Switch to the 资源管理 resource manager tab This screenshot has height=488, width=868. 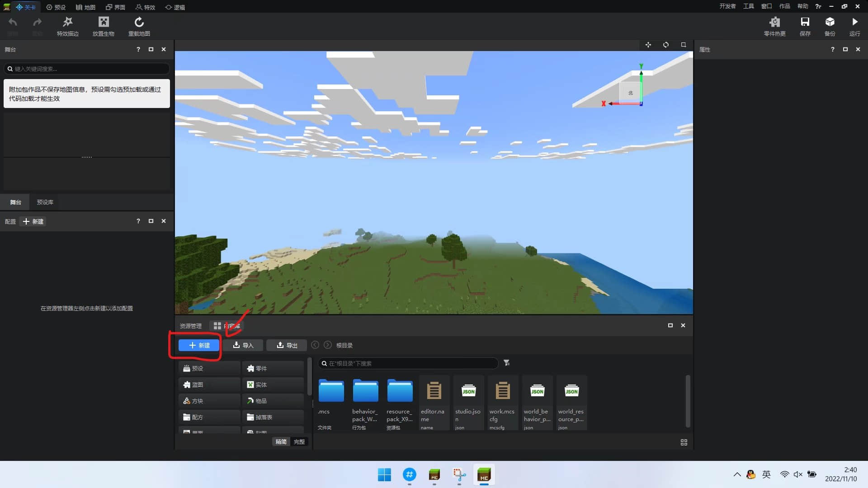pyautogui.click(x=191, y=326)
